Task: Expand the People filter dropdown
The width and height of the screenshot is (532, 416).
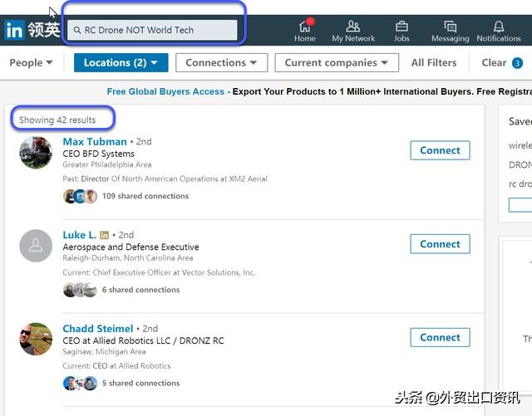Action: [x=31, y=63]
